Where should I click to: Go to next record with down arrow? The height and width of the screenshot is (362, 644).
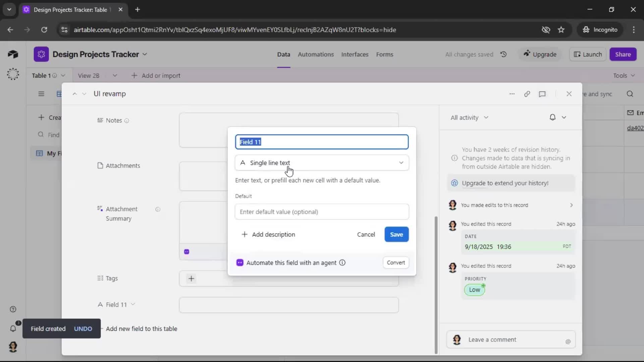coord(84,94)
